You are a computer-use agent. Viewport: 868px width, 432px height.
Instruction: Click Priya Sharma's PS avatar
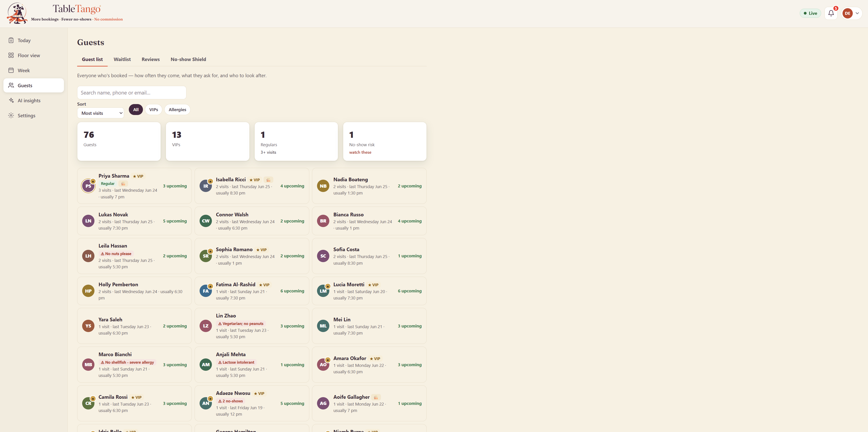88,186
